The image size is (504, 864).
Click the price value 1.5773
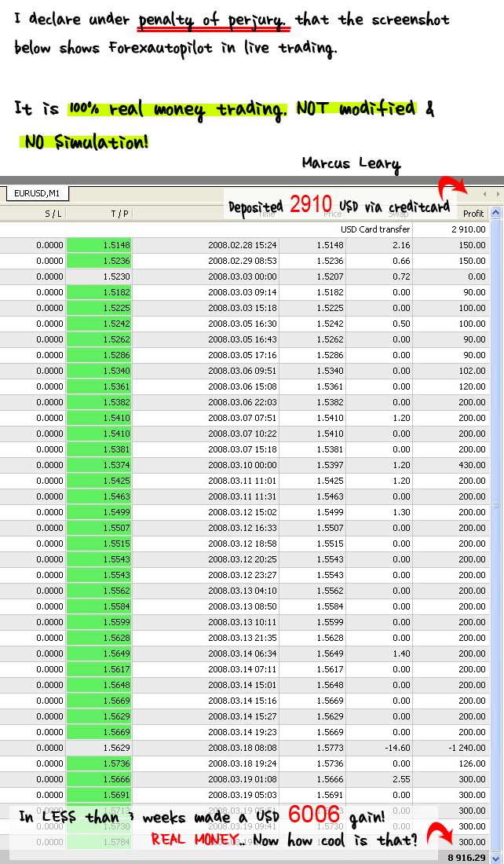330,747
